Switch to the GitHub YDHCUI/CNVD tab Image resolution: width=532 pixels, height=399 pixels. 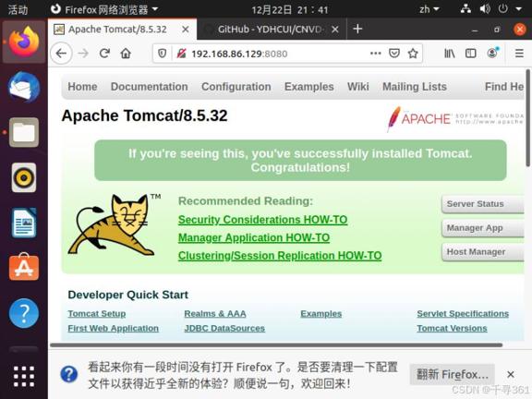point(272,30)
